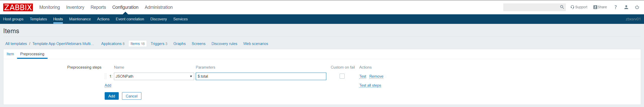Click Test all steps link
This screenshot has width=644, height=107.
[x=370, y=85]
